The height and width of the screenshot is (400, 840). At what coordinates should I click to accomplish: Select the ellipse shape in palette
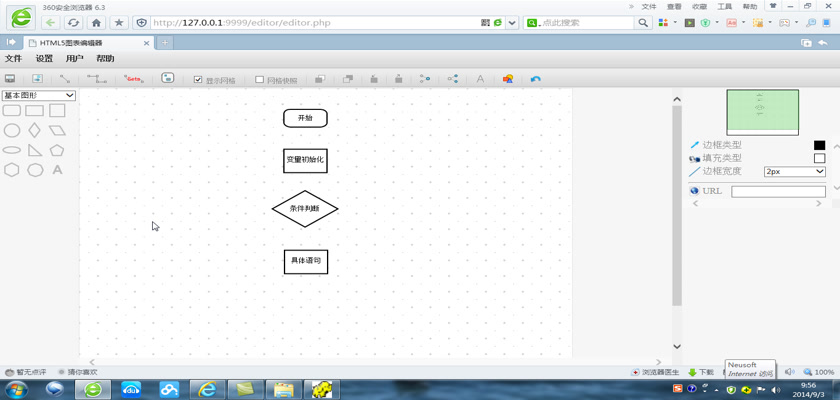[12, 150]
